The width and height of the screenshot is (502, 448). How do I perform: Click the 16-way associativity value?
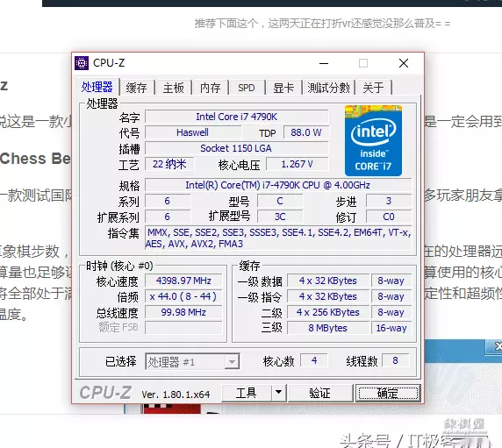(391, 328)
